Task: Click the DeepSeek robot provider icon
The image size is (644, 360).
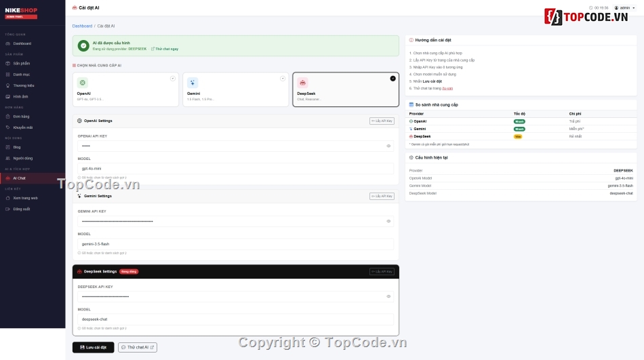Action: click(x=303, y=83)
